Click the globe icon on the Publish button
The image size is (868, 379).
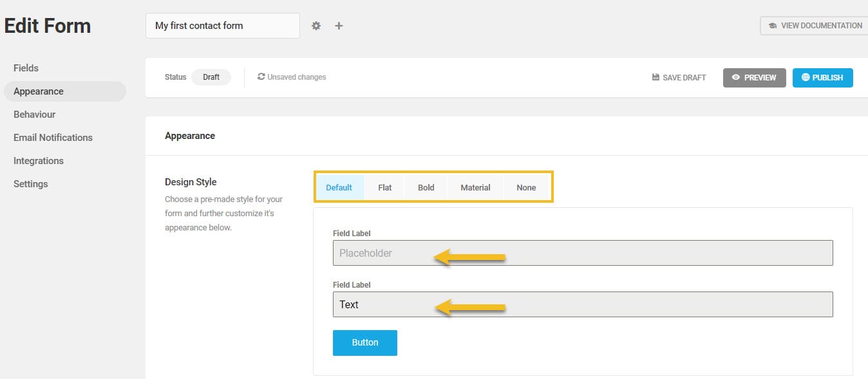(x=806, y=77)
